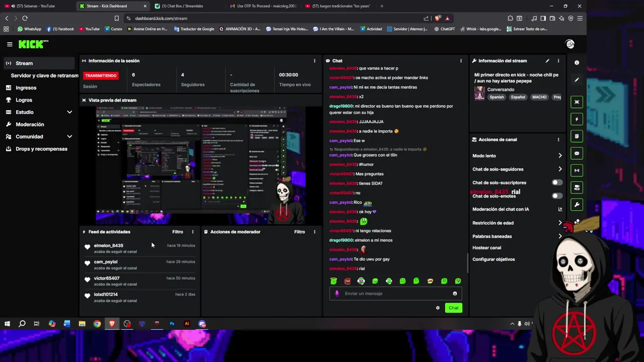The height and width of the screenshot is (362, 644).
Task: Open Filtro in Feed de actividades
Action: click(178, 232)
